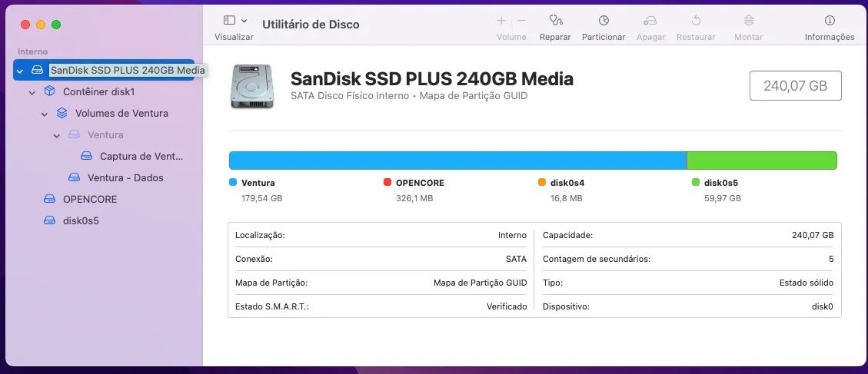Click the remove volume minus icon
The image size is (868, 374).
coord(521,21)
